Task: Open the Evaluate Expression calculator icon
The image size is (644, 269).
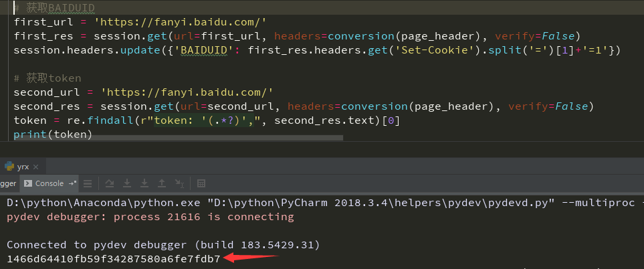Action: tap(201, 183)
